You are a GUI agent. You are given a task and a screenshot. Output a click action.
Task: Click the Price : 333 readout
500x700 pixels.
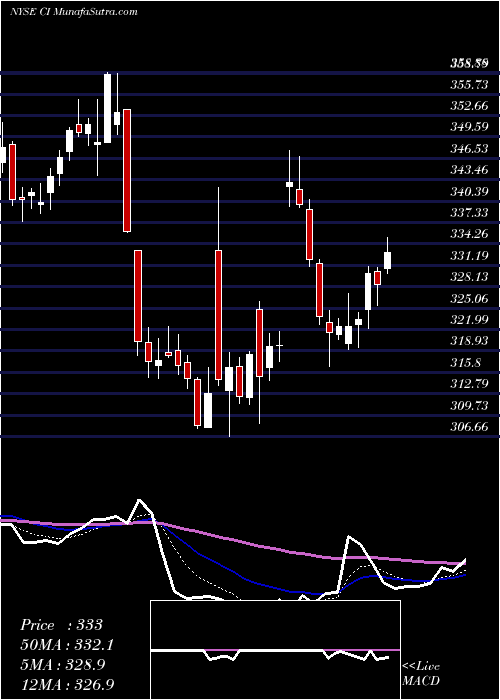(62, 625)
